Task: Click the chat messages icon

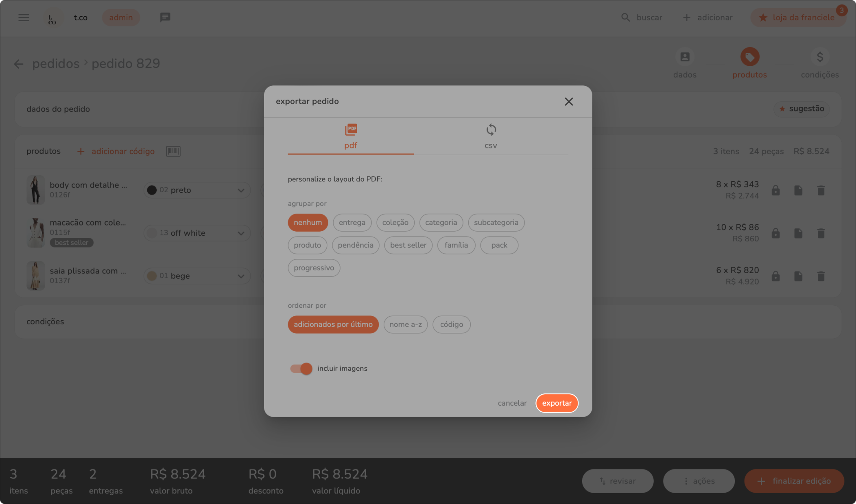Action: [165, 17]
